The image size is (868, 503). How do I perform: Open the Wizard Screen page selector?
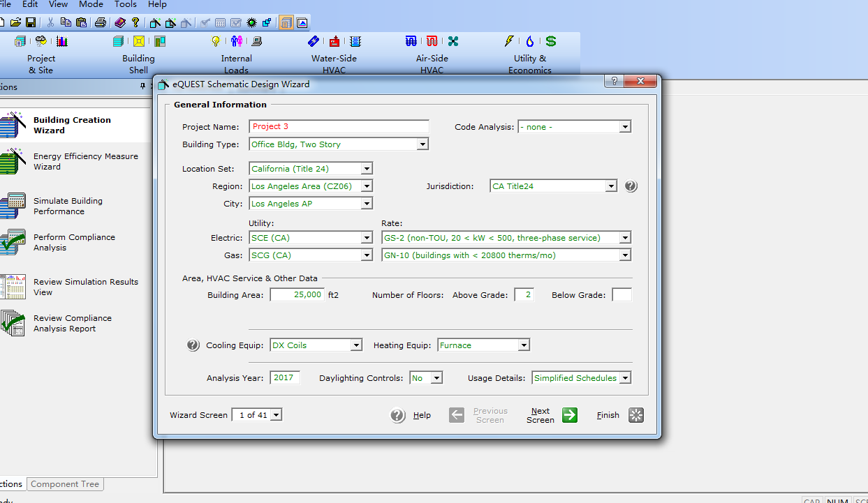tap(277, 415)
